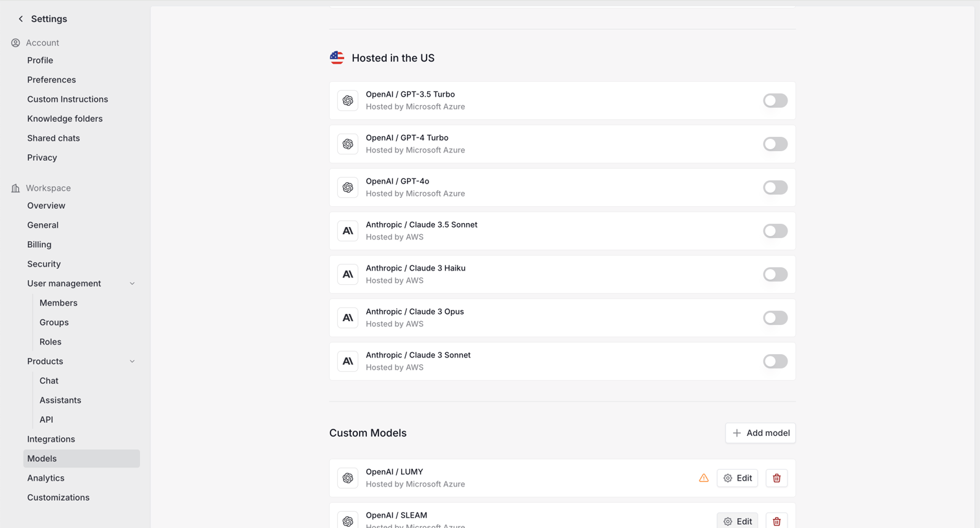Click 'Anthropic / Claude 3 Opus' model name
980x528 pixels.
tap(415, 311)
